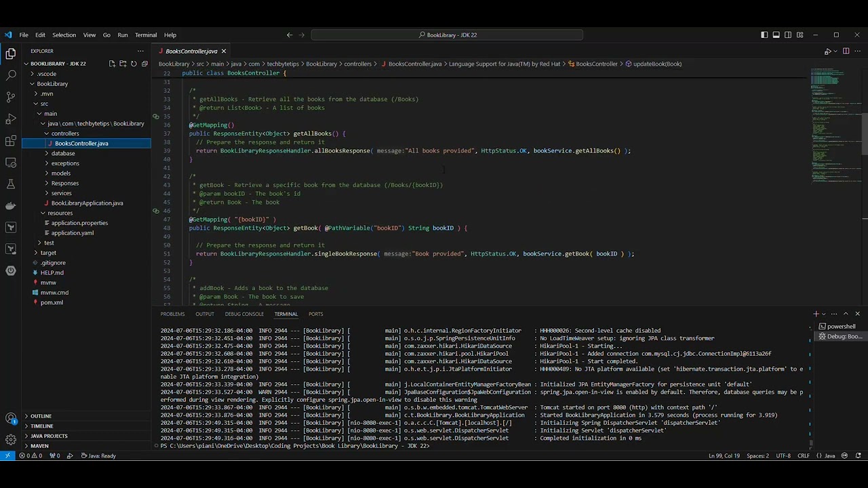
Task: Open the File menu
Action: click(x=24, y=35)
